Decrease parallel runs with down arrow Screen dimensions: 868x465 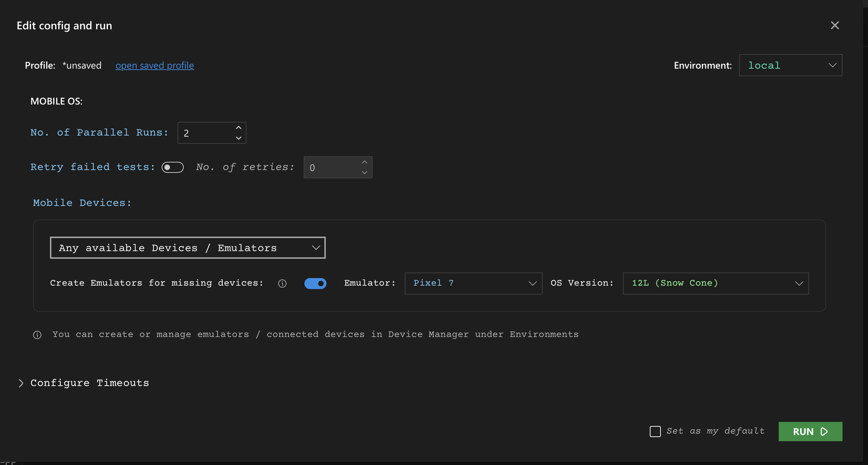(239, 138)
